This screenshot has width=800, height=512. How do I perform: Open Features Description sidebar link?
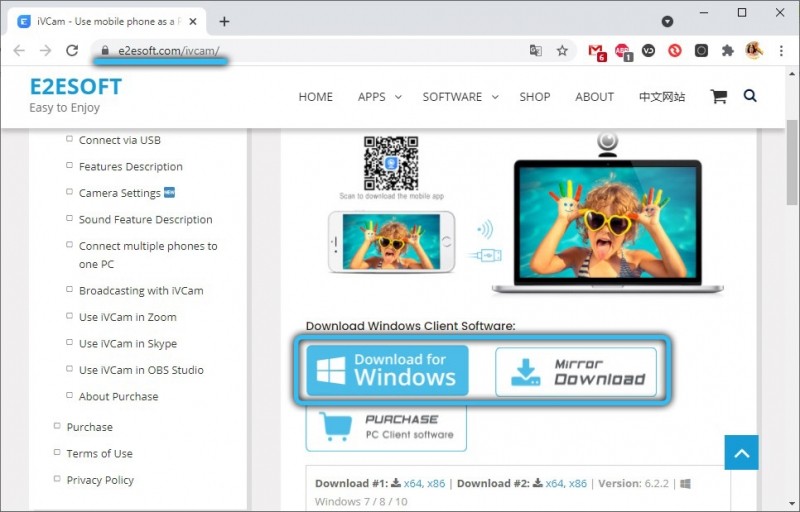tap(131, 167)
